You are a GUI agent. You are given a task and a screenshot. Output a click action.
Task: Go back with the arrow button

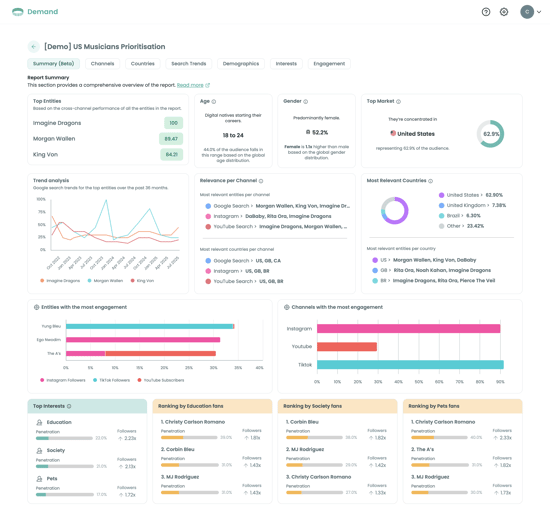pyautogui.click(x=34, y=46)
